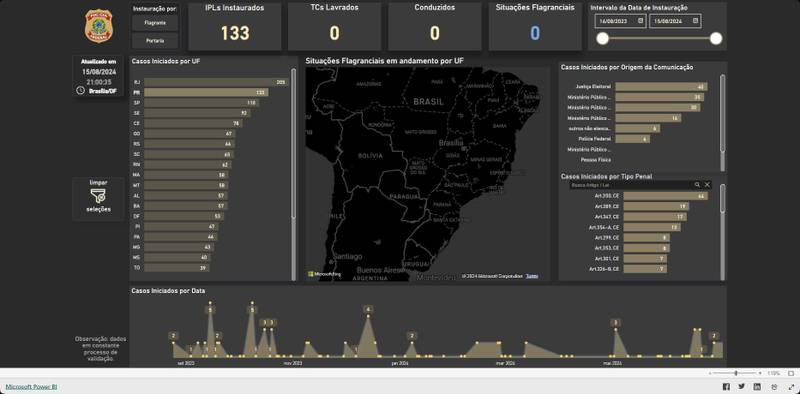Click the set 2023 axis label

point(186,363)
